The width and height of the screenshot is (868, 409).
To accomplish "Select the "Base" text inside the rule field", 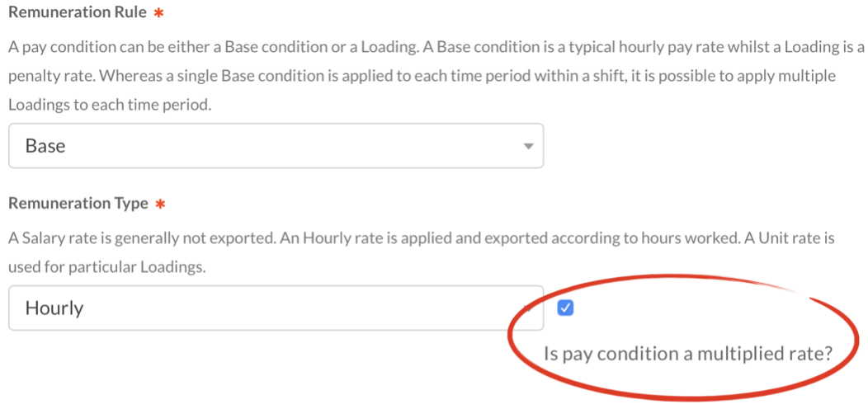I will (x=45, y=146).
